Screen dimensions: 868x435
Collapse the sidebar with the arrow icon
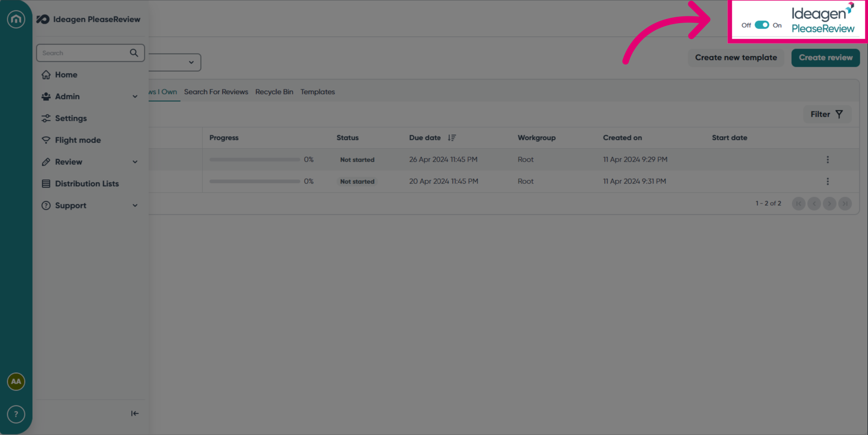[135, 413]
